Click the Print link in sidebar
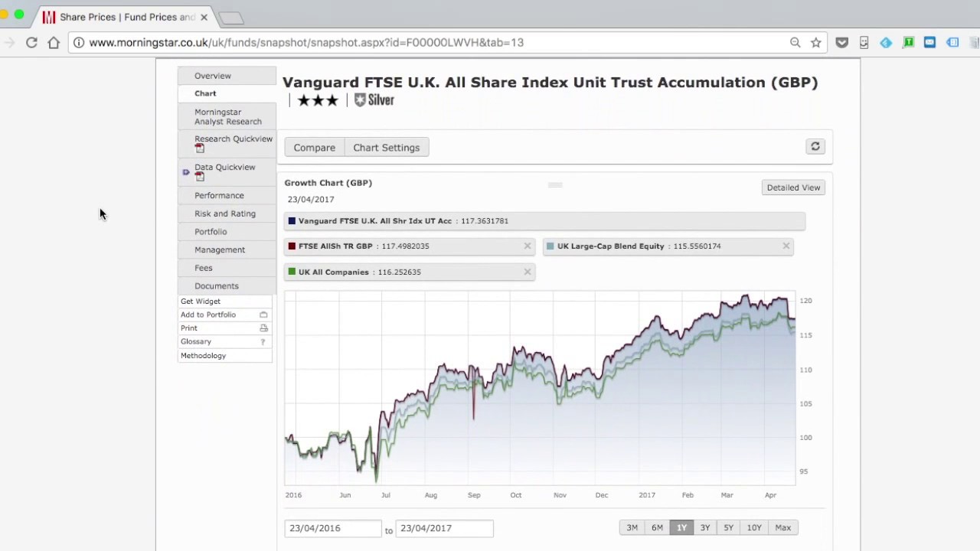Image resolution: width=980 pixels, height=551 pixels. pyautogui.click(x=189, y=328)
